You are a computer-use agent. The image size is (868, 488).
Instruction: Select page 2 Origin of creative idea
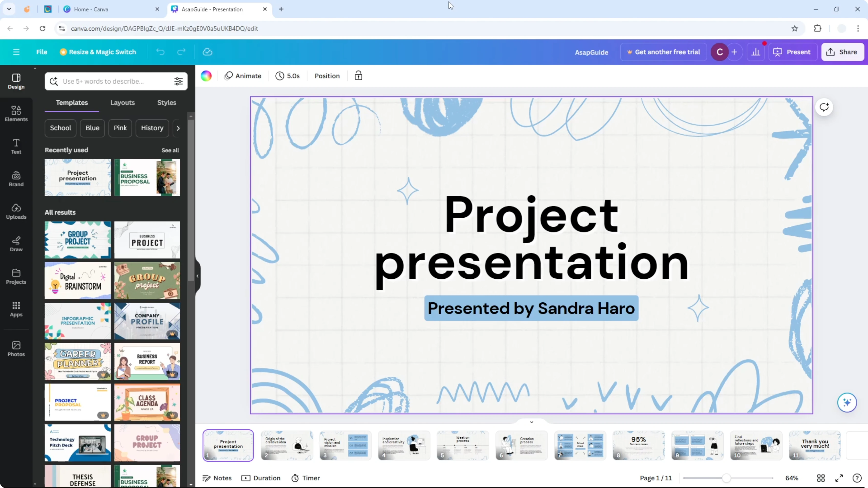287,445
